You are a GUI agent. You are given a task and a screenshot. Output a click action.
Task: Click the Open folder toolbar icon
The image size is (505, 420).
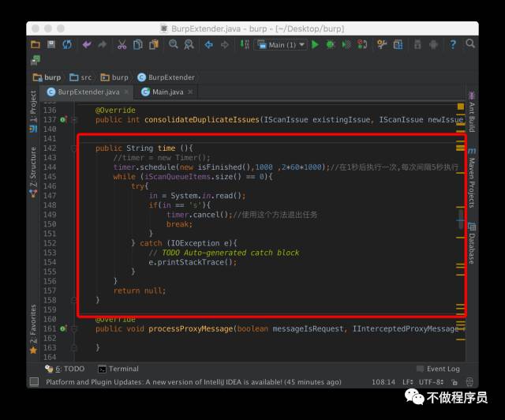(x=36, y=44)
